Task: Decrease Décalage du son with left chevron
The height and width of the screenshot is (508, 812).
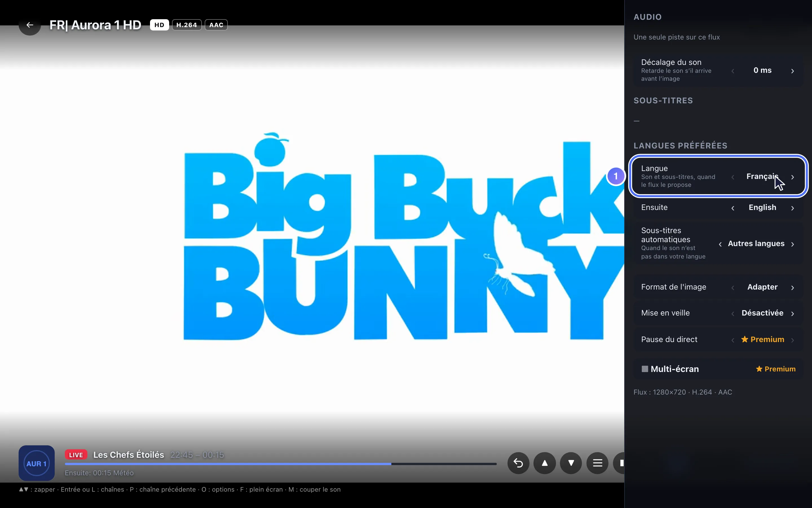Action: pyautogui.click(x=733, y=71)
